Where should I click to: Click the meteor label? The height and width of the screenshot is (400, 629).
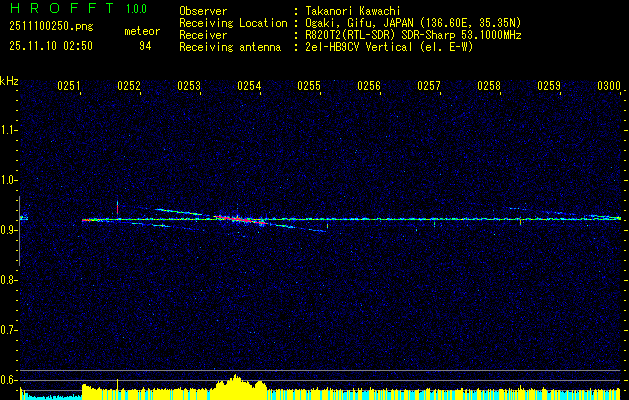[x=142, y=31]
